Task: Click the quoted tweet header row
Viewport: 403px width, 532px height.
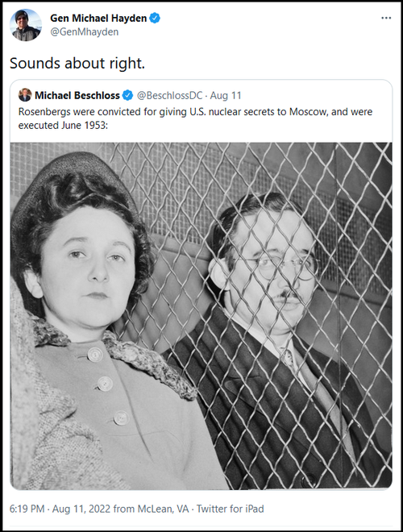Action: (130, 96)
